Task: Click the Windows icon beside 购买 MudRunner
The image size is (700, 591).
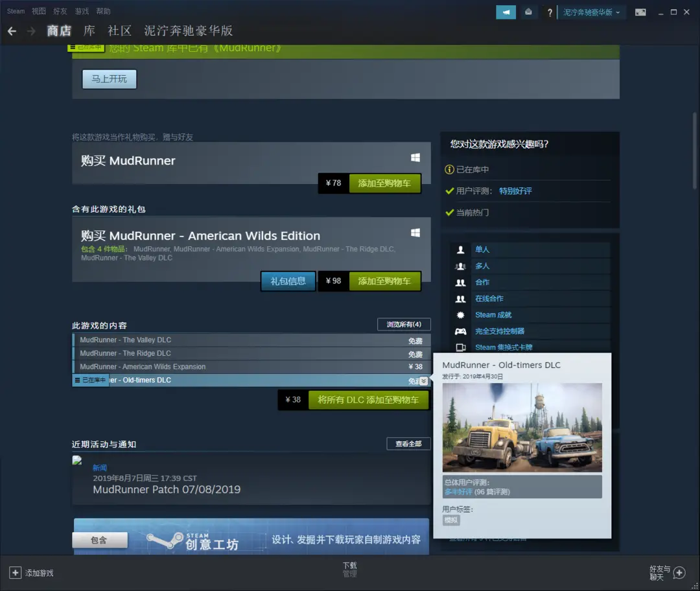Action: [x=415, y=157]
